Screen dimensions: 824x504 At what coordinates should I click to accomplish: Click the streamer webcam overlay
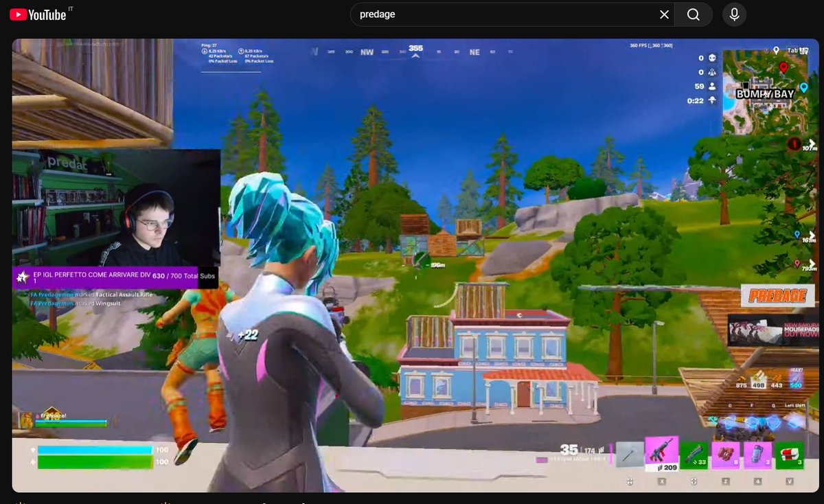(x=116, y=208)
